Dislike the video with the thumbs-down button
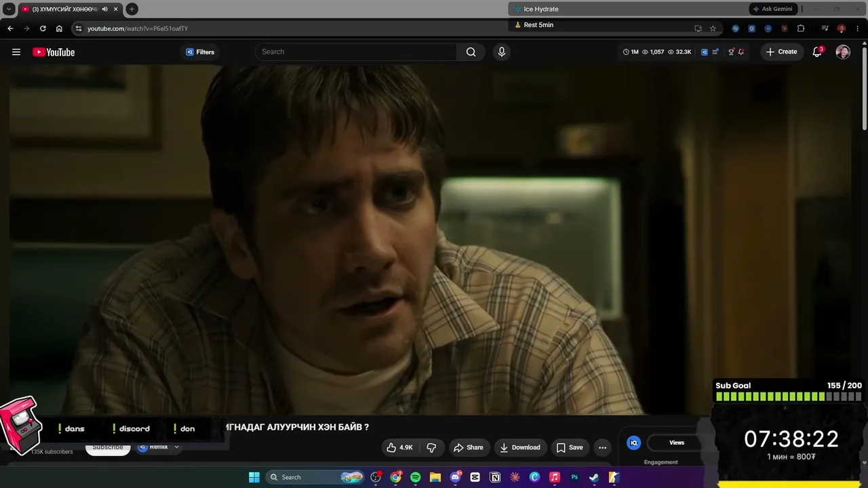Screen dimensions: 868x488 point(431,447)
